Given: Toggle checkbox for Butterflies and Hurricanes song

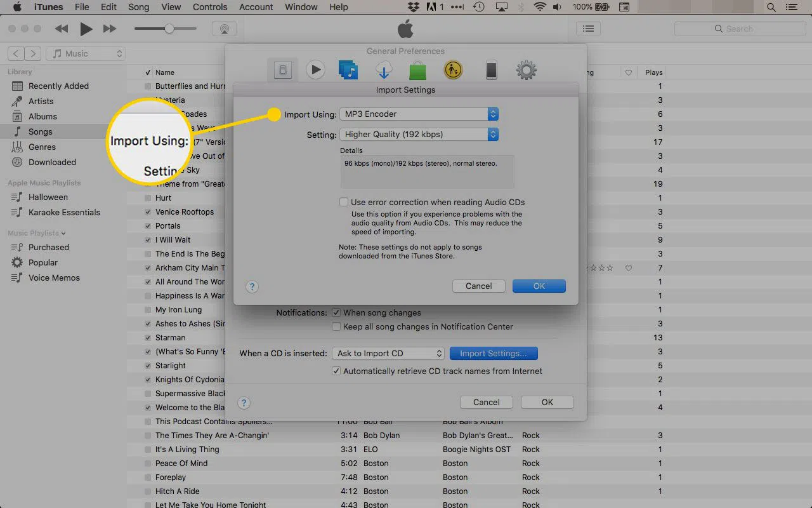Looking at the screenshot, I should pyautogui.click(x=148, y=86).
